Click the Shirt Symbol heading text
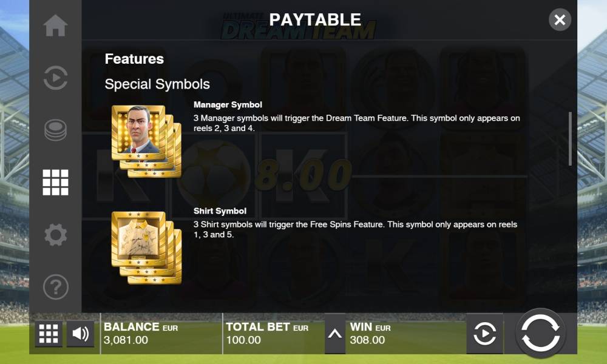This screenshot has width=607, height=364. pos(220,211)
